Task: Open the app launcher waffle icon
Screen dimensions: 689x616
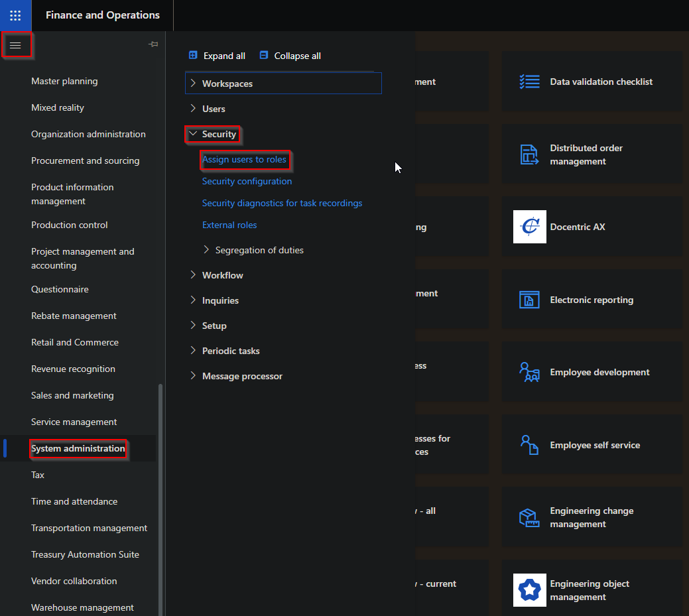Action: pos(15,15)
